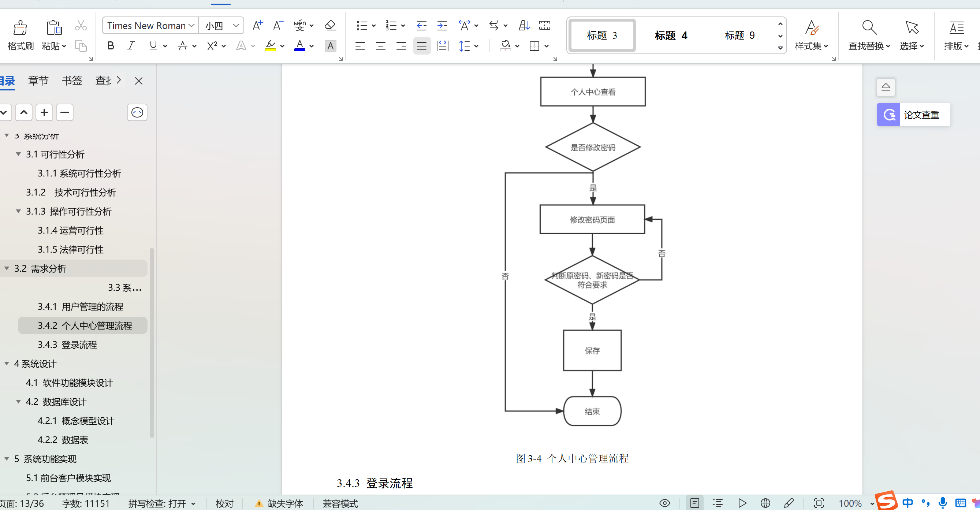
Task: Open the Times New Roman font dropdown
Action: (x=191, y=26)
